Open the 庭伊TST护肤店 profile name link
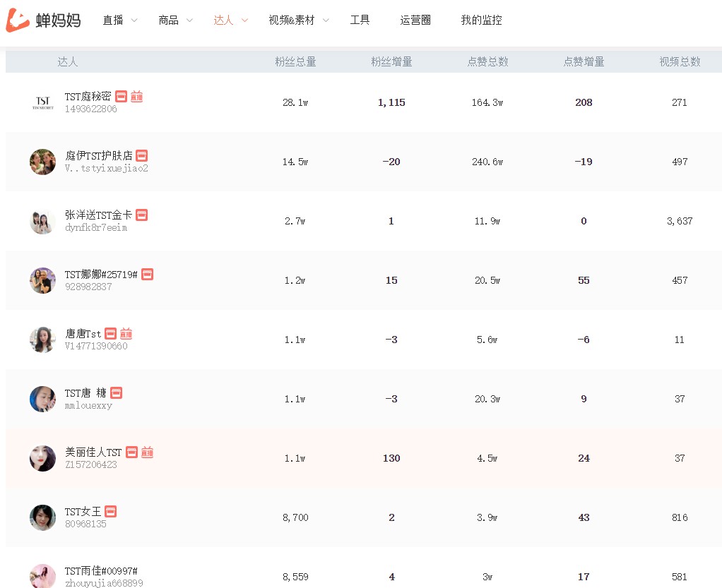722x588 pixels. tap(98, 155)
